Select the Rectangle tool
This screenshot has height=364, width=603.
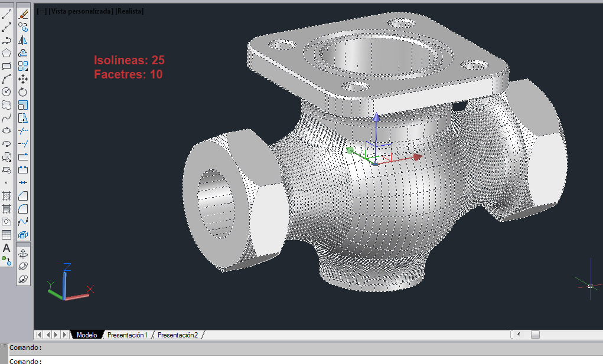pos(6,66)
